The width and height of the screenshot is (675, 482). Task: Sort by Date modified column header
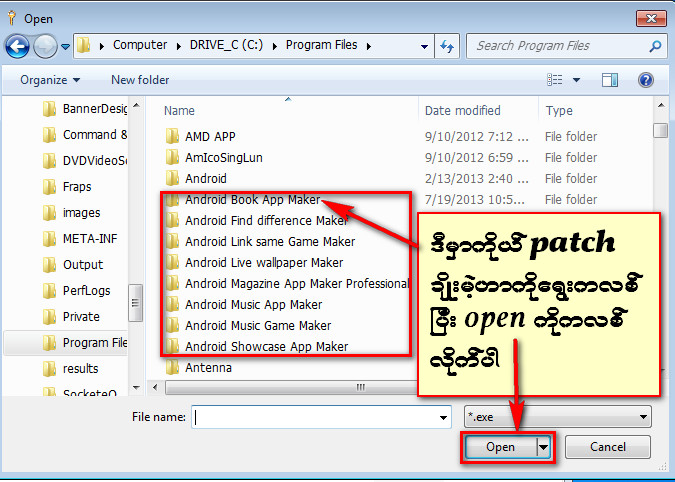pos(462,111)
